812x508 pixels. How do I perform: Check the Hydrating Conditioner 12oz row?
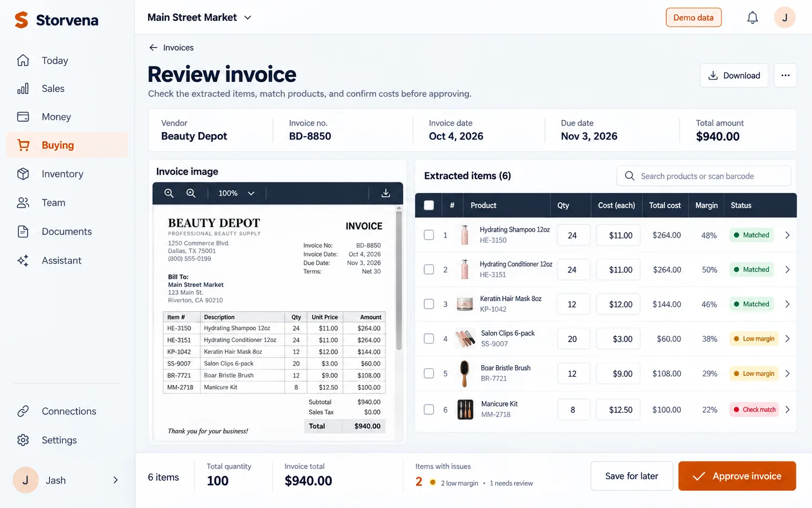(x=429, y=269)
